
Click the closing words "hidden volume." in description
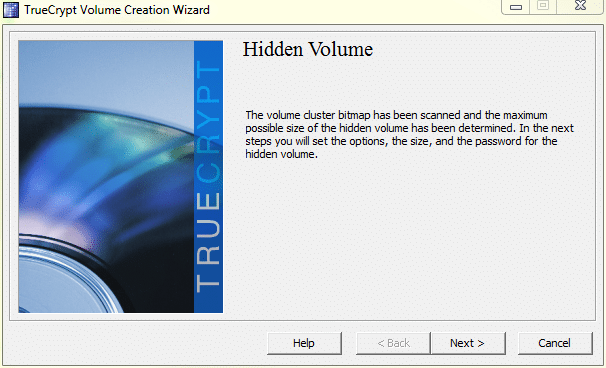[x=281, y=154]
